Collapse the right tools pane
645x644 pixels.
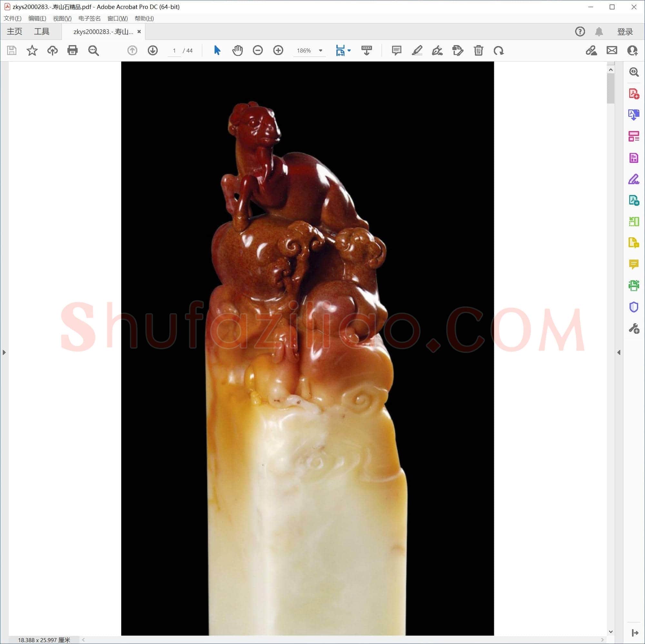619,352
